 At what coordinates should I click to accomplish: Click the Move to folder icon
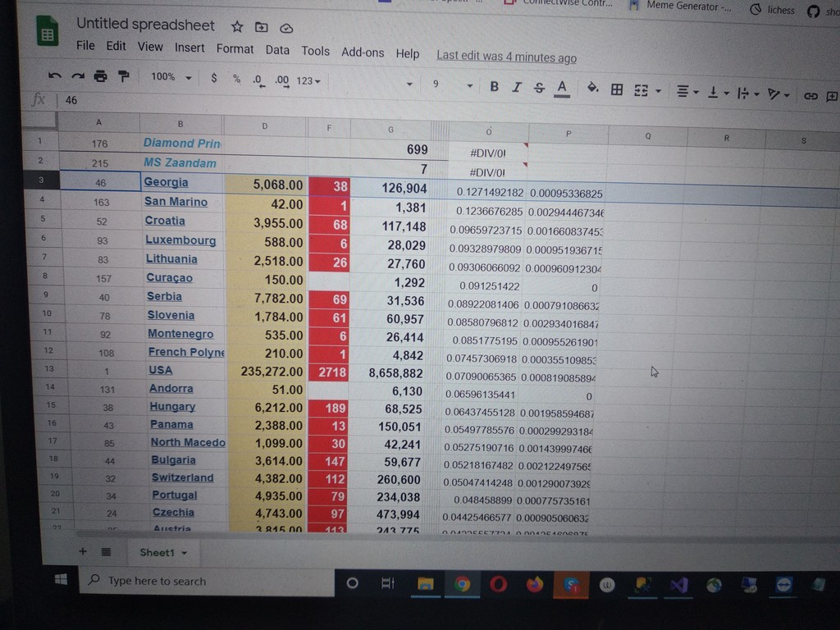[261, 27]
